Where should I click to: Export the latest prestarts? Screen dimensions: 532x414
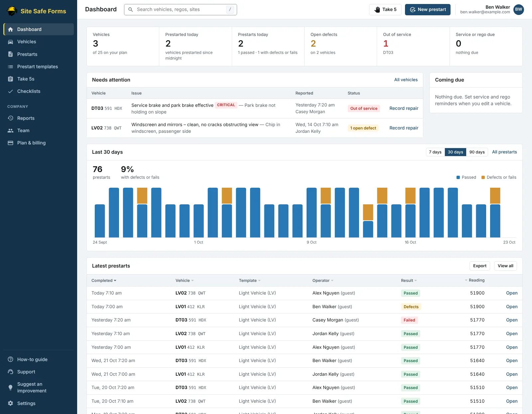coord(480,266)
